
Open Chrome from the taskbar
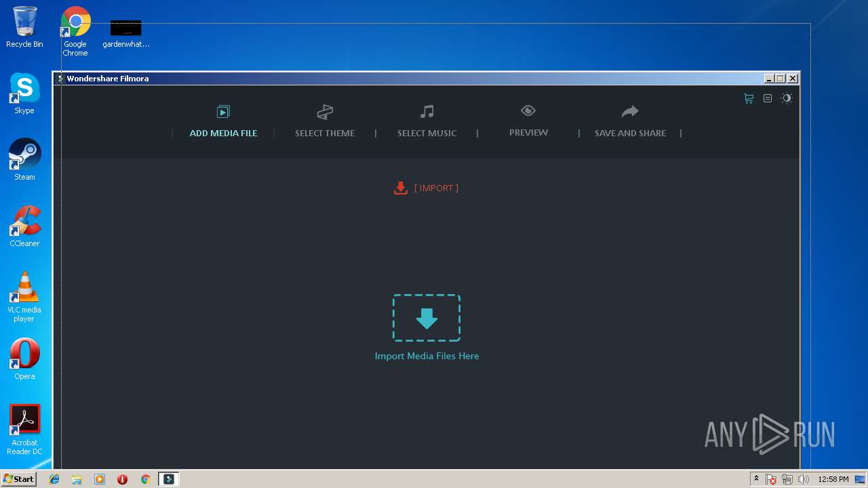(x=145, y=479)
